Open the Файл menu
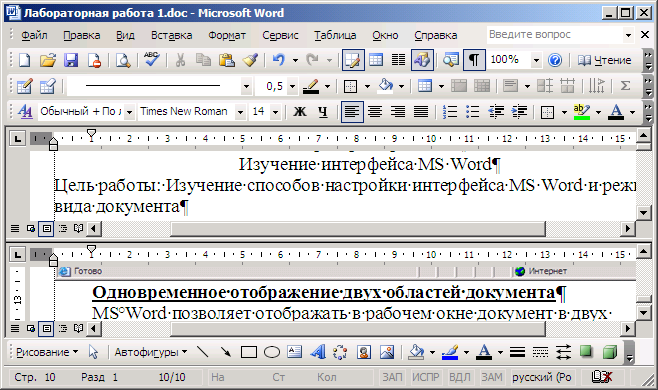Image resolution: width=658 pixels, height=390 pixels. click(x=34, y=35)
